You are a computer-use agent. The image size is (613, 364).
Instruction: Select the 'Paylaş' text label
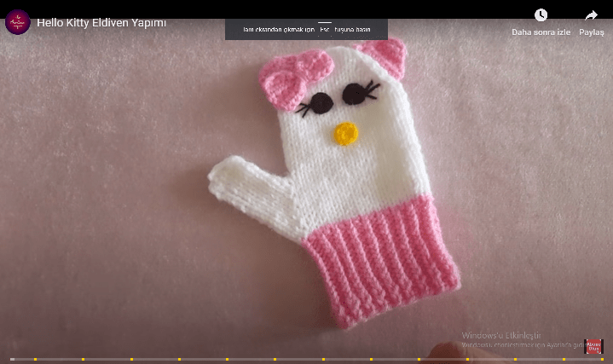pos(591,32)
